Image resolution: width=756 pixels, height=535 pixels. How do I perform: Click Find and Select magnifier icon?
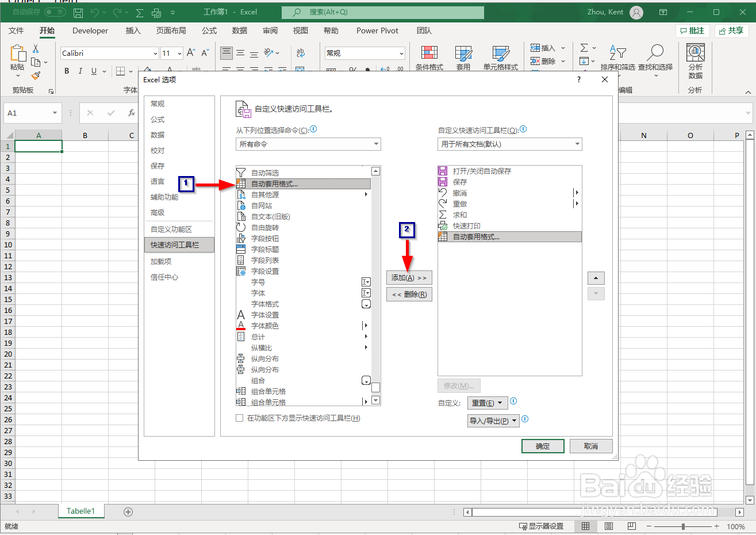655,52
